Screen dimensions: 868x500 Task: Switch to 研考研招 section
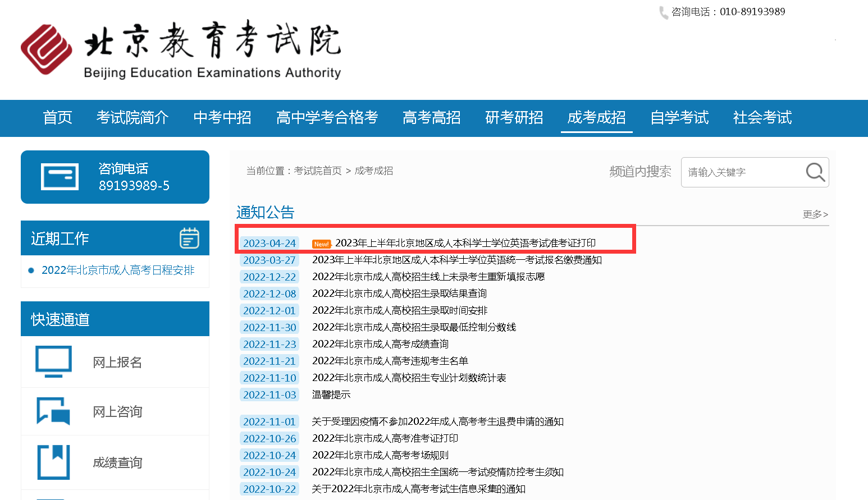514,118
